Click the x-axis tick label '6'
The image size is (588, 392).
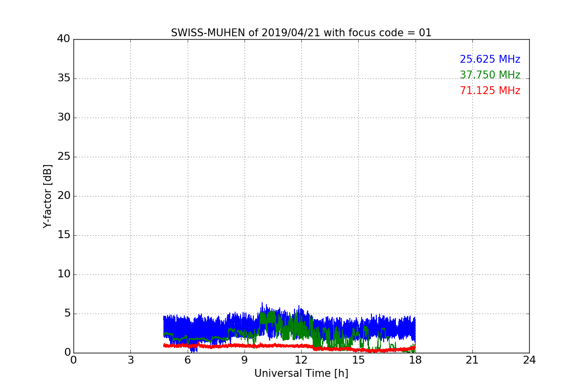click(188, 360)
